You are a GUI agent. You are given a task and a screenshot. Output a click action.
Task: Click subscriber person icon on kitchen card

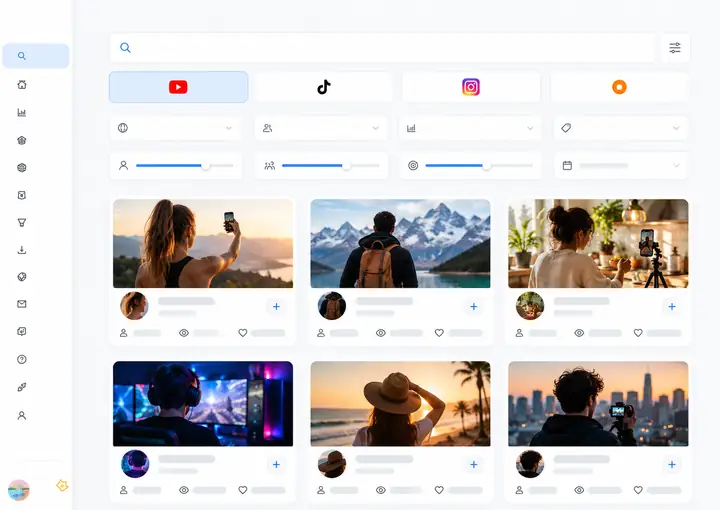[519, 333]
